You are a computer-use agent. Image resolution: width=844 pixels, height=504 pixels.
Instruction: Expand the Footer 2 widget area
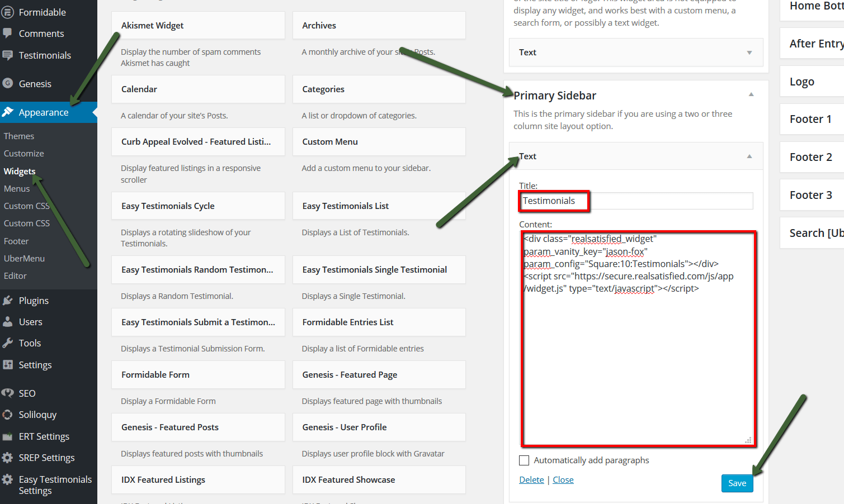click(812, 157)
